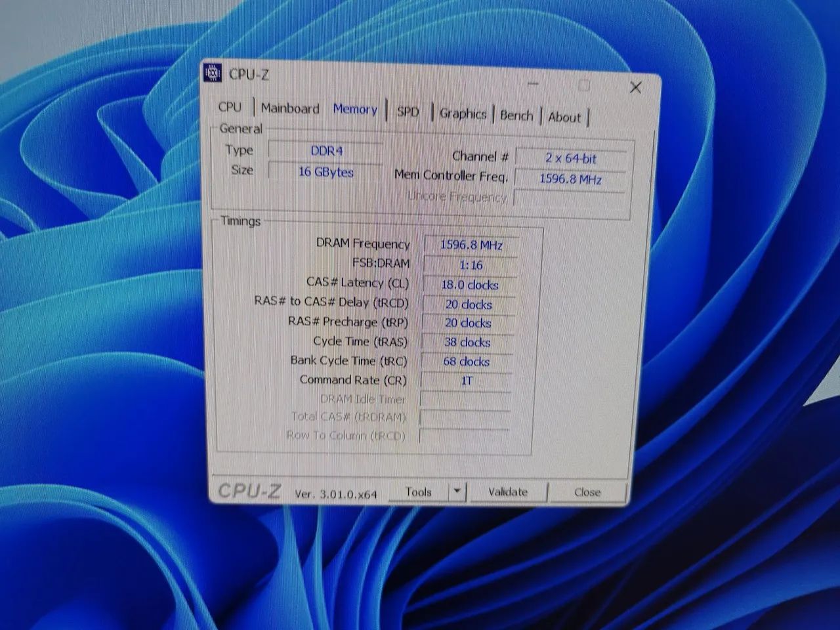
Task: Minimize the CPU-Z window
Action: click(533, 84)
